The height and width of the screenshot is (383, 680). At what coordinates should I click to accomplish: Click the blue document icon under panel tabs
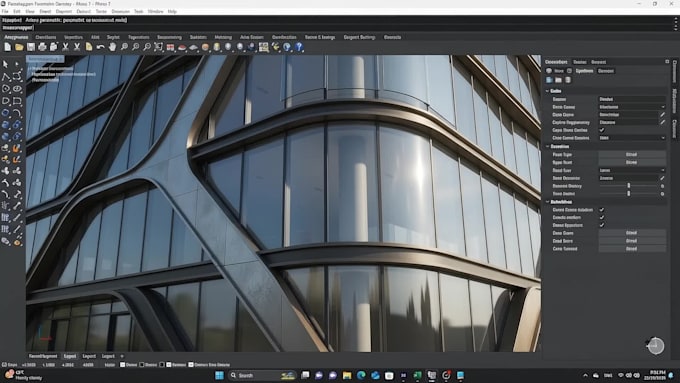tap(549, 80)
